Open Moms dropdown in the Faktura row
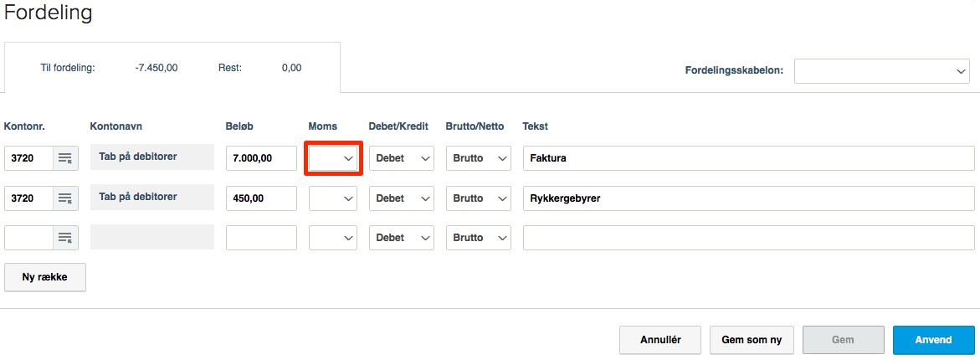980x360 pixels. (333, 158)
